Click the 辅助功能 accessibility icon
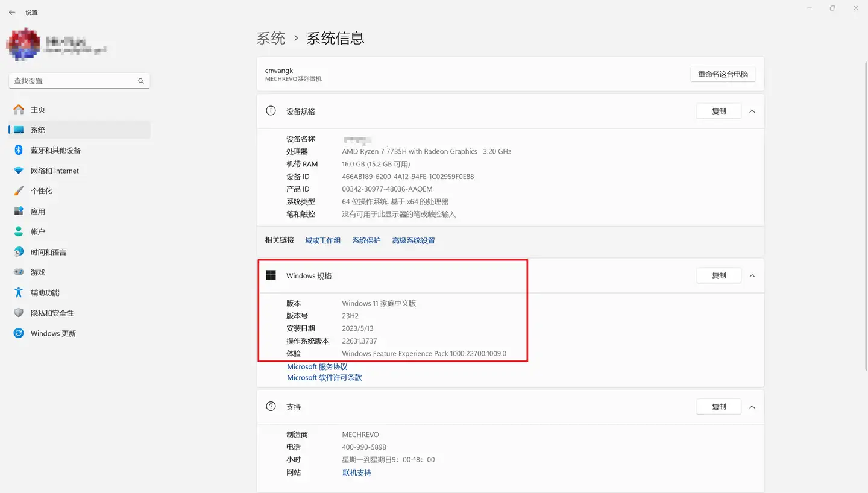The width and height of the screenshot is (868, 493). (19, 293)
